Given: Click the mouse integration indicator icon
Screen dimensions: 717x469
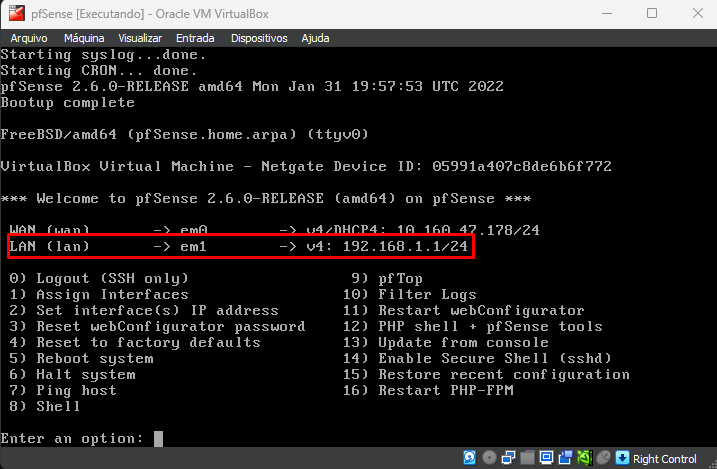Looking at the screenshot, I should (x=604, y=458).
